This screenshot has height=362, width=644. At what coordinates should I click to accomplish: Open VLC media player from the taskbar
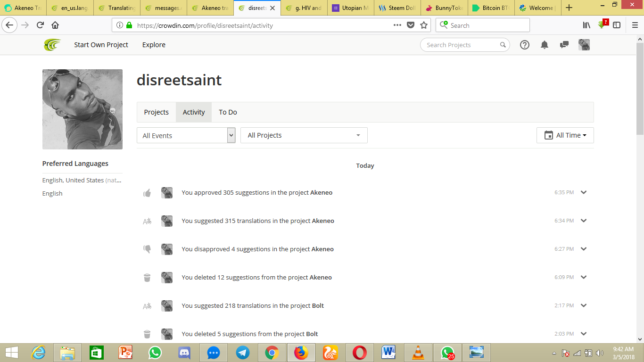point(418,353)
